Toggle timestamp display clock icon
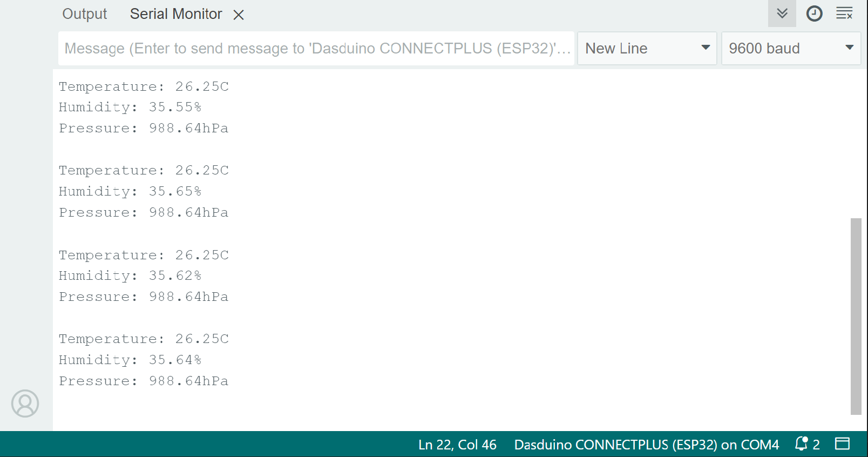This screenshot has width=868, height=457. coord(814,14)
